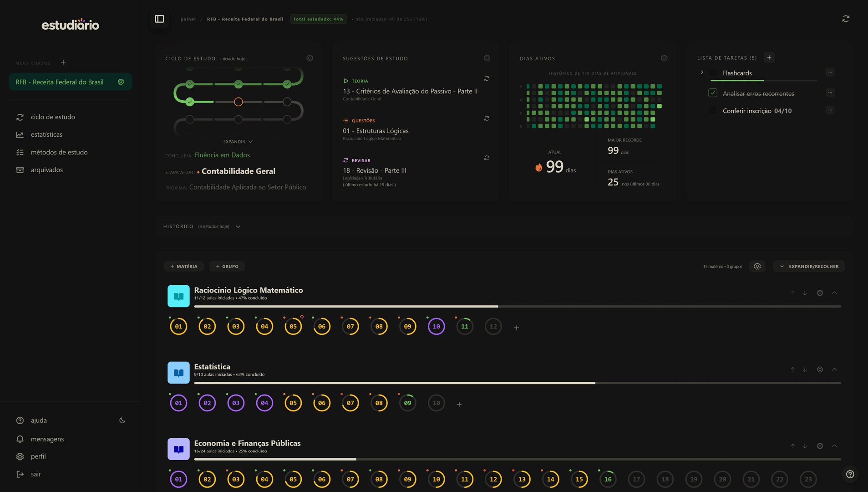Open Ciclo de Estudo card settings gear
This screenshot has height=492, width=868.
tap(310, 58)
